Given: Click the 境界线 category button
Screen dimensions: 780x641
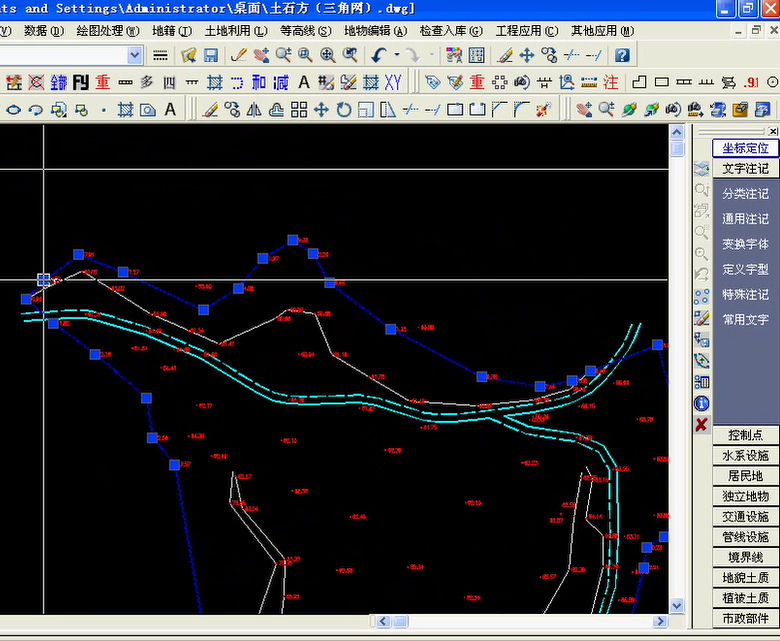Looking at the screenshot, I should click(x=745, y=557).
